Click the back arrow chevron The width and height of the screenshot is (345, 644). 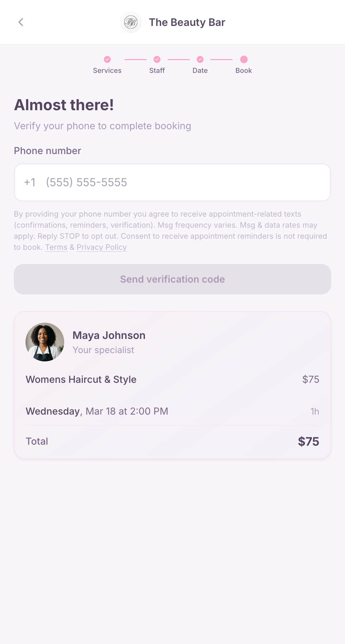(x=21, y=22)
